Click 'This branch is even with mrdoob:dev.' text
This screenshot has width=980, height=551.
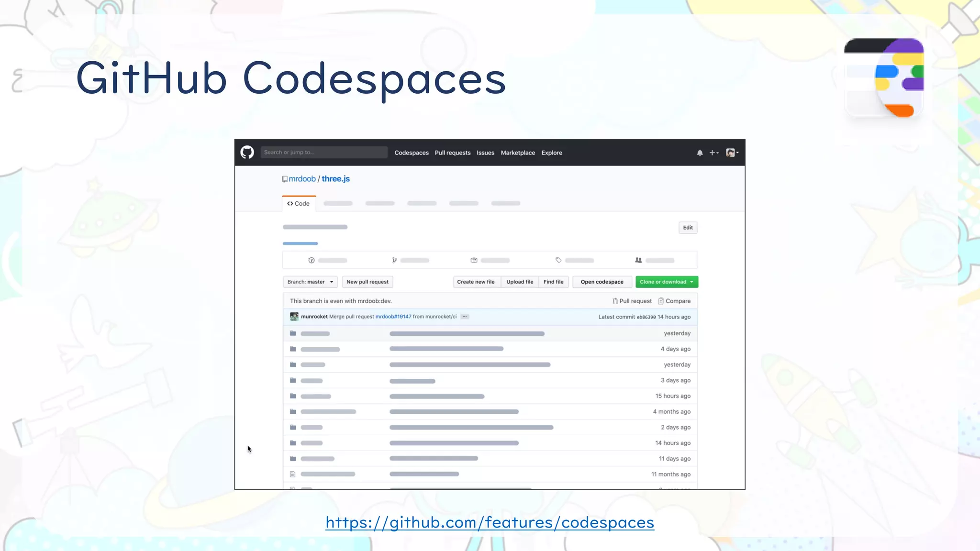[x=341, y=301]
